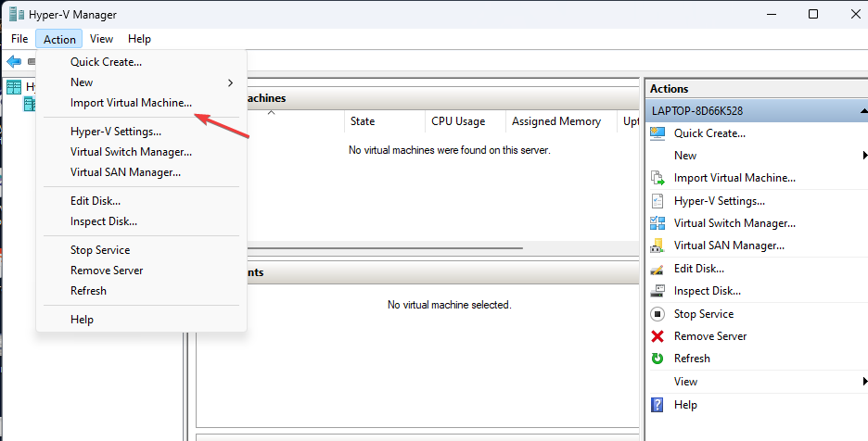Click the Actions pane title
Viewport: 868px width, 441px height.
(x=669, y=89)
